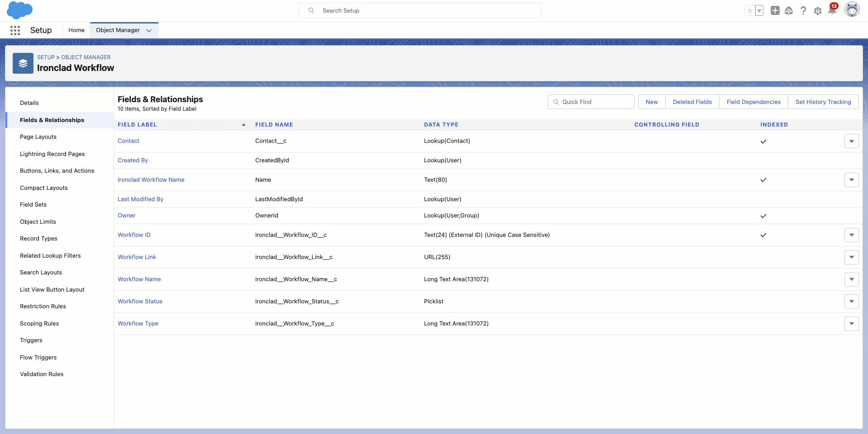Image resolution: width=868 pixels, height=434 pixels.
Task: Click the search magnifier in Search Setup
Action: (311, 10)
